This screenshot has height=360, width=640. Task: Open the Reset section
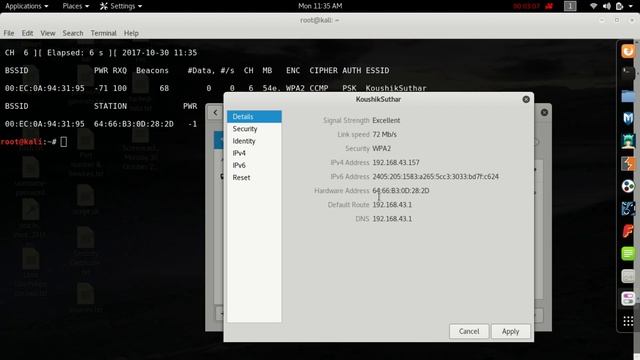[254, 178]
